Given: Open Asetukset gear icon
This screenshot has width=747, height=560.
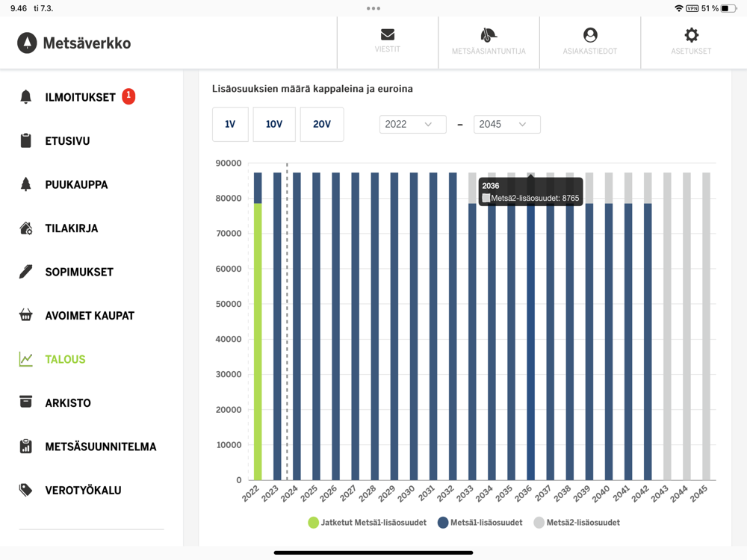Looking at the screenshot, I should pos(691,35).
